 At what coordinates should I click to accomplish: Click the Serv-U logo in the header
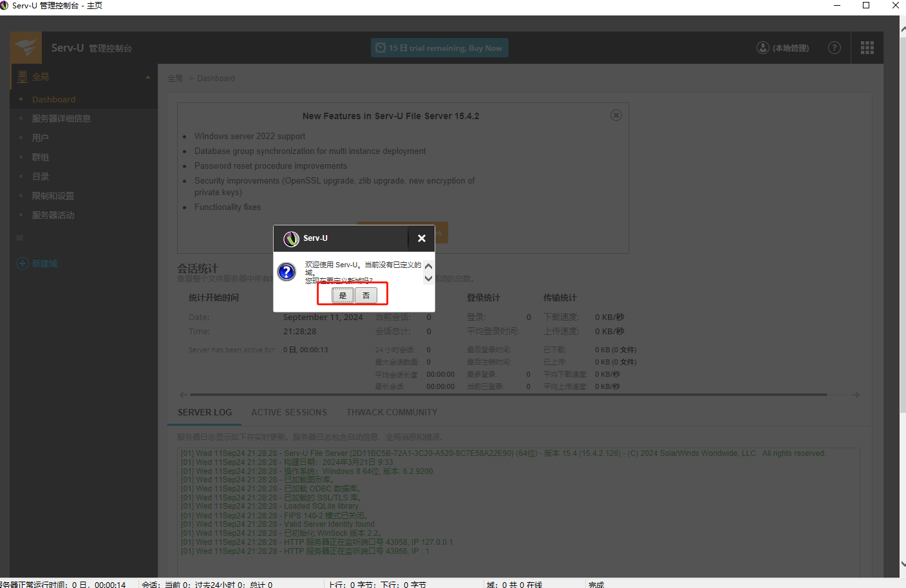[x=26, y=48]
